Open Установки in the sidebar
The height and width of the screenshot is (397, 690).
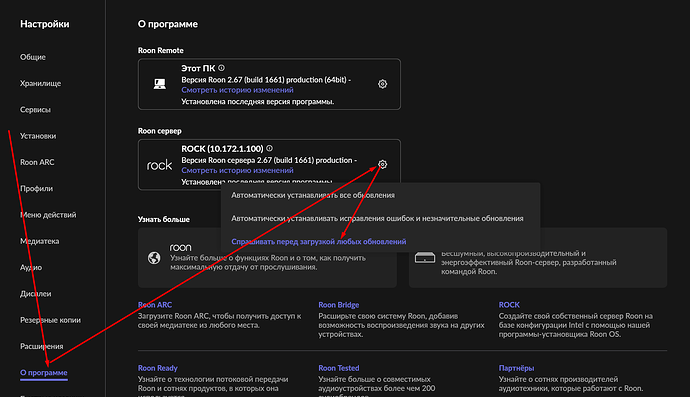tap(38, 136)
